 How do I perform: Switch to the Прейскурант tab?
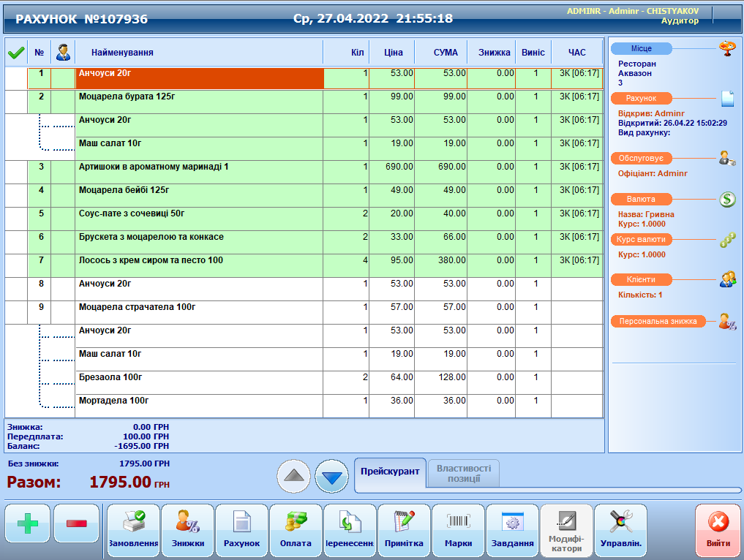click(390, 472)
